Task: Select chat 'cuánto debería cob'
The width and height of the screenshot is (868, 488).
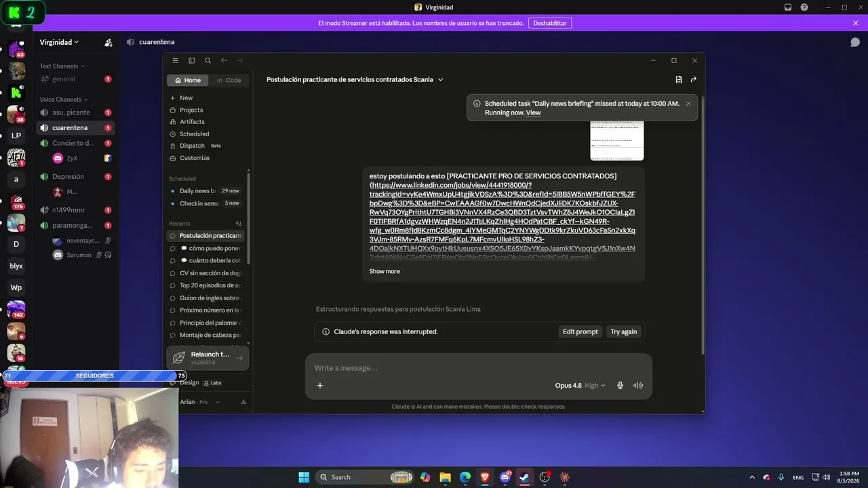Action: (205, 260)
